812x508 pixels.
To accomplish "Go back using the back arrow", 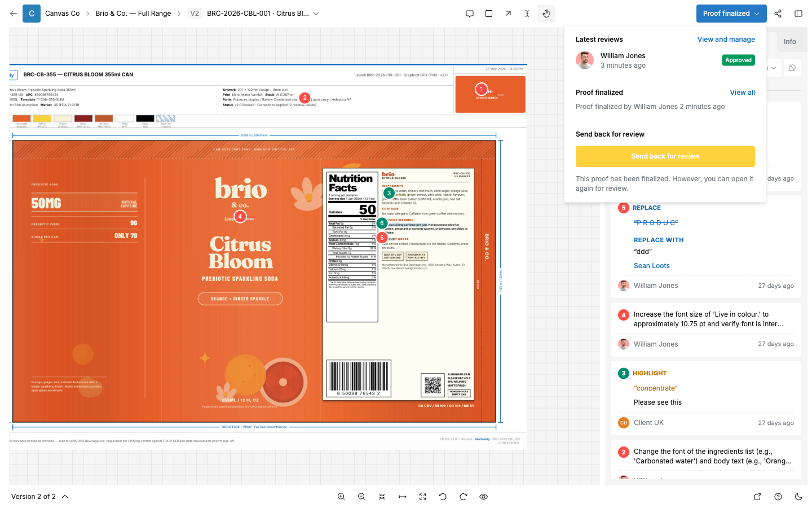I will (14, 14).
